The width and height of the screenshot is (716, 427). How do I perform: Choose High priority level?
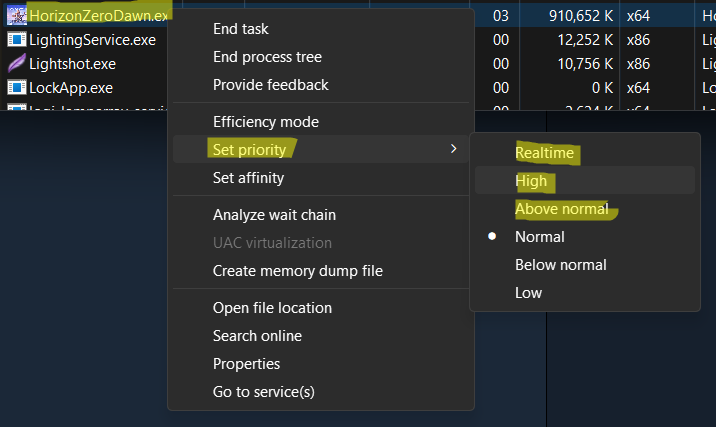531,181
